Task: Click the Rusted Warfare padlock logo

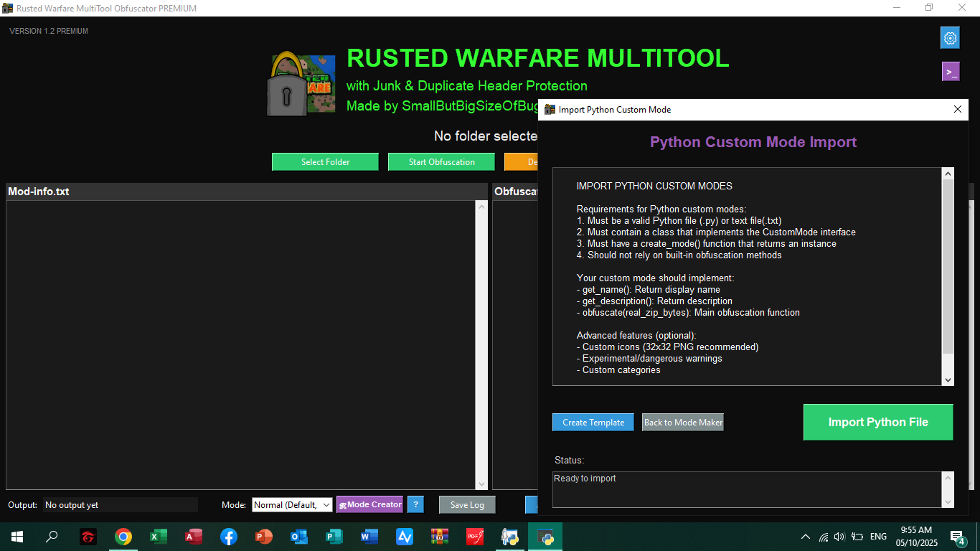Action: click(x=301, y=84)
